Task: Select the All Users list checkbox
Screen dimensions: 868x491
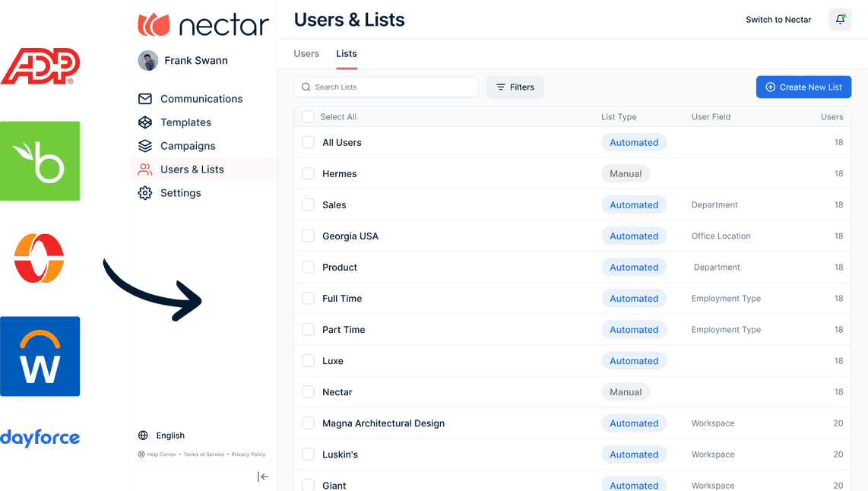Action: coord(309,142)
